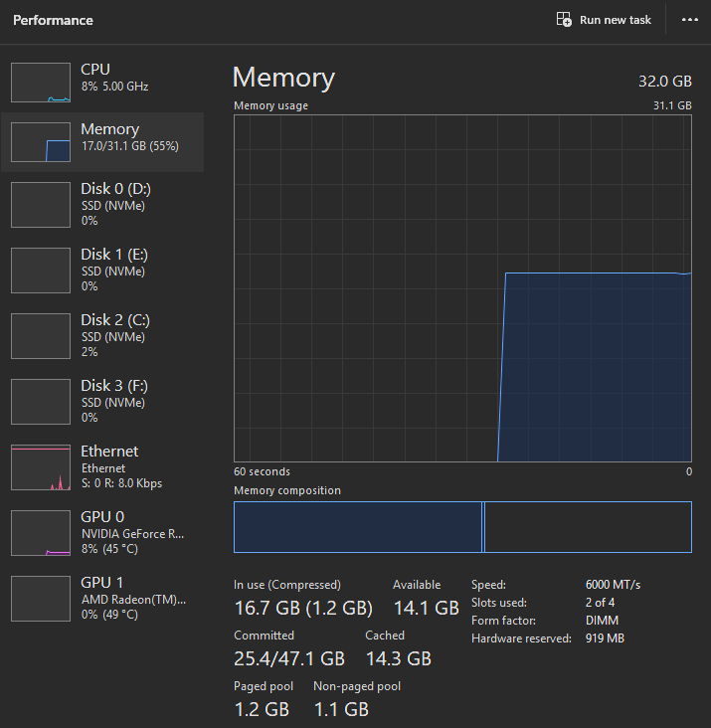Click the Available 14.1 GB value
The image size is (711, 728).
pos(426,608)
